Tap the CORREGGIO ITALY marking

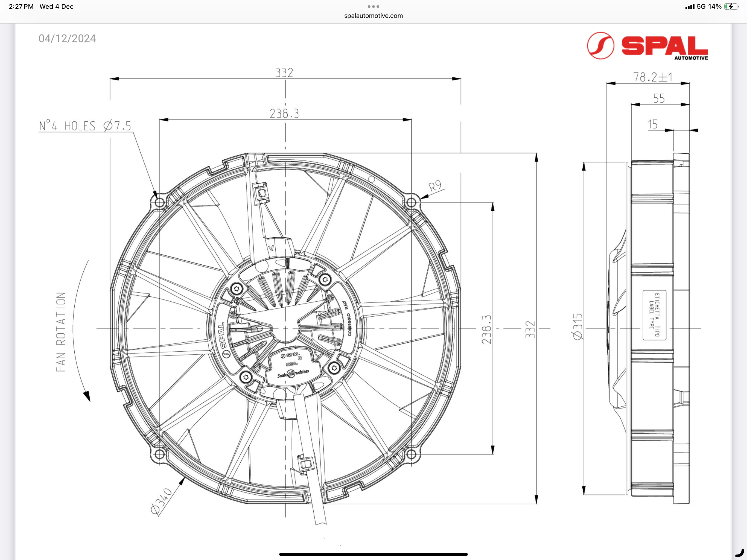[348, 319]
